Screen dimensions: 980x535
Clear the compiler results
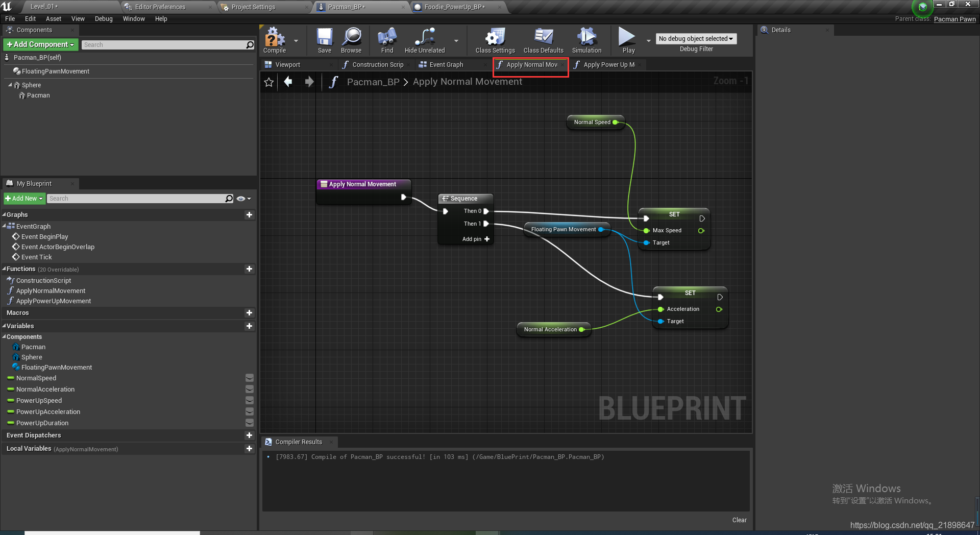pos(739,520)
